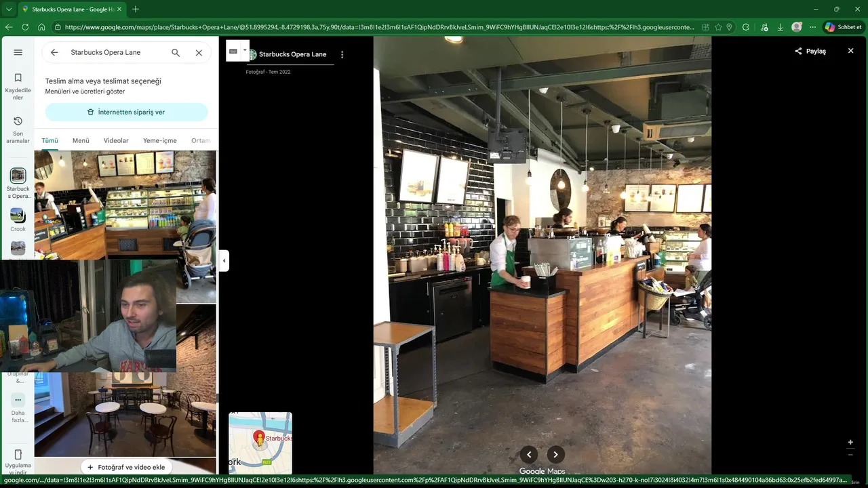Go to previous photo arrow
Image resolution: width=868 pixels, height=488 pixels.
[x=529, y=455]
